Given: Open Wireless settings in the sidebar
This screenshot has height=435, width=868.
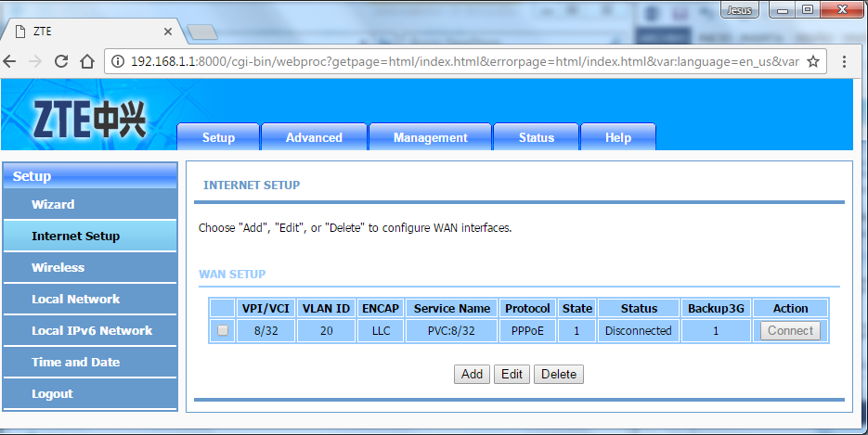Looking at the screenshot, I should [x=90, y=267].
